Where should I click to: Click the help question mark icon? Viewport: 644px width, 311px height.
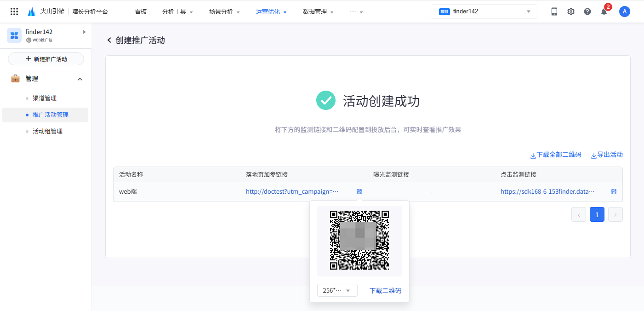pyautogui.click(x=587, y=12)
